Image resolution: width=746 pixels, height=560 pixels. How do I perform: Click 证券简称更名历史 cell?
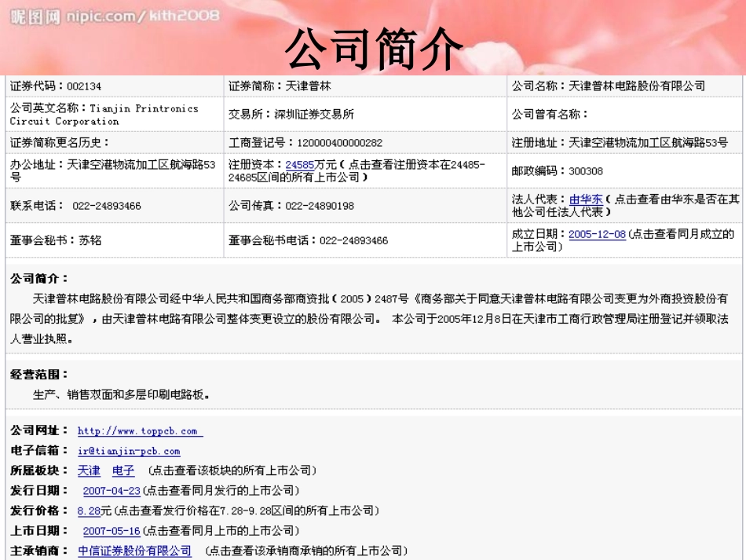click(114, 142)
